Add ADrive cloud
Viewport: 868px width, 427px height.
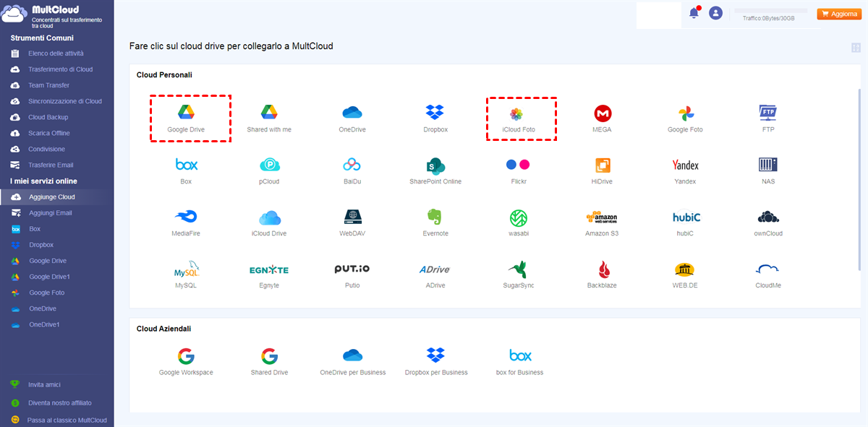(x=435, y=275)
